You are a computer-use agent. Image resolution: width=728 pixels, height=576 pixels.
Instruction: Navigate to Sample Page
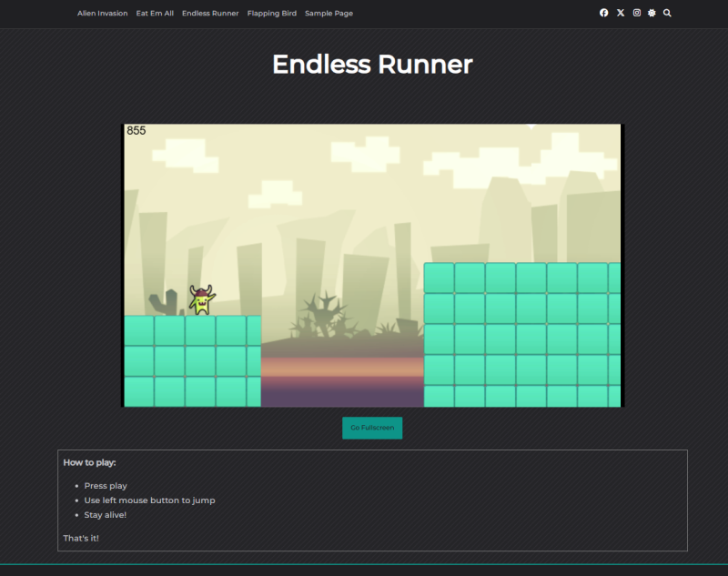(x=329, y=14)
